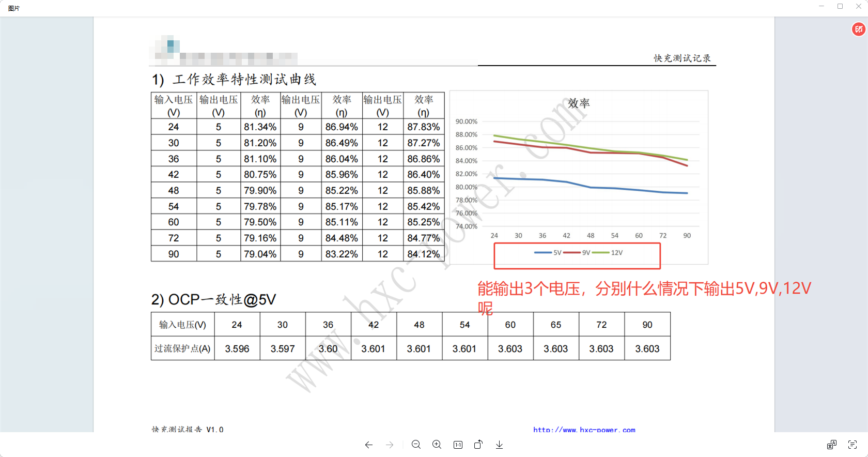This screenshot has width=868, height=457.
Task: Click the 3.596 overcurrent value cell
Action: coord(237,349)
